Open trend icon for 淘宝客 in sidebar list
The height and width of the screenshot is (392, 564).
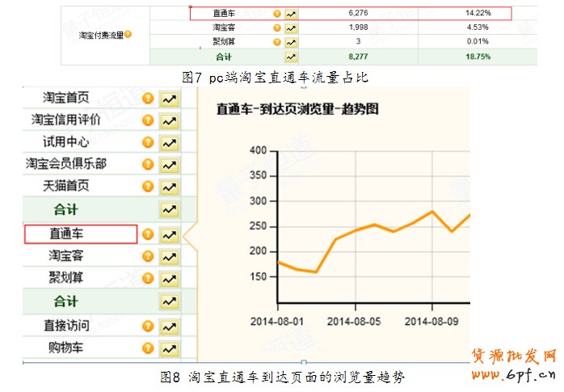click(x=168, y=257)
